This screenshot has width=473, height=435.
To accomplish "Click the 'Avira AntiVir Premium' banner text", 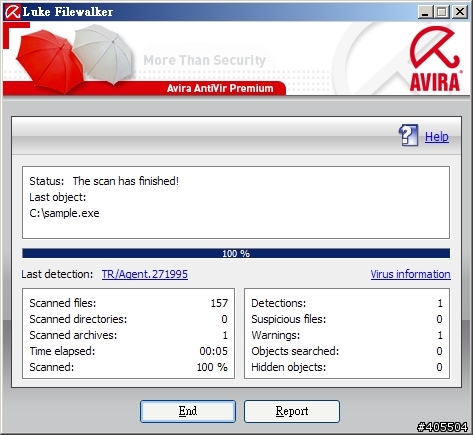I will [x=220, y=88].
